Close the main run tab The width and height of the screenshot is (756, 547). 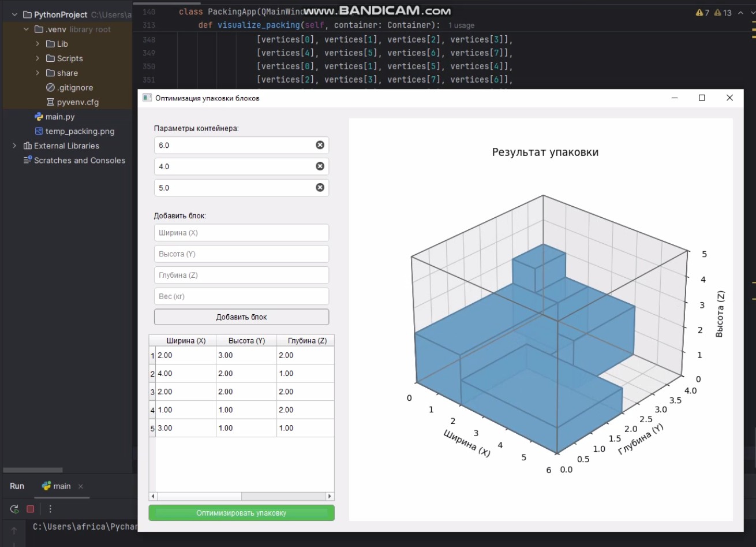[81, 486]
